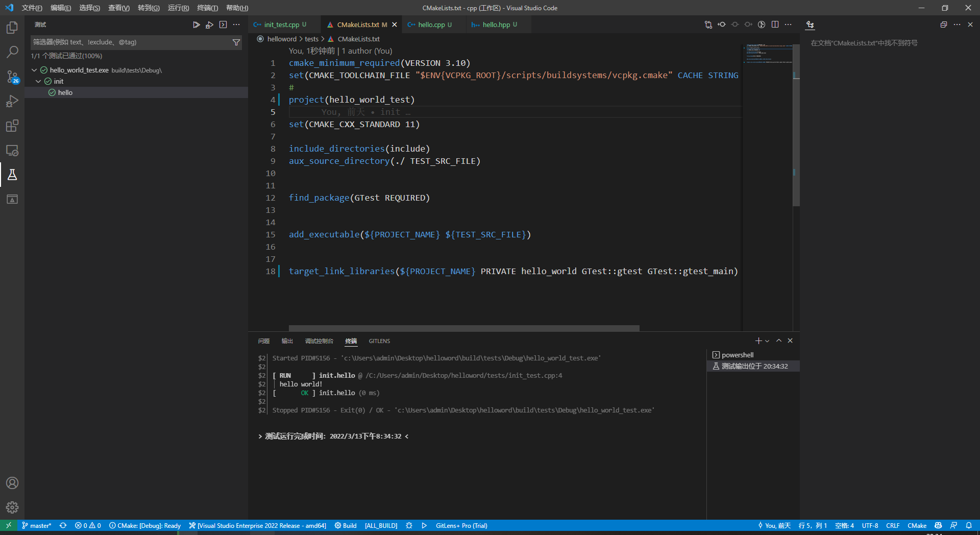Change ALL_BUILD default build target
This screenshot has height=535, width=980.
(381, 525)
